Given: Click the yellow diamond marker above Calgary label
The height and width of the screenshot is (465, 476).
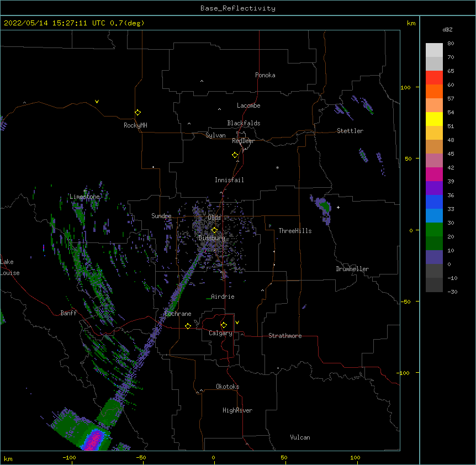Looking at the screenshot, I should 224,325.
